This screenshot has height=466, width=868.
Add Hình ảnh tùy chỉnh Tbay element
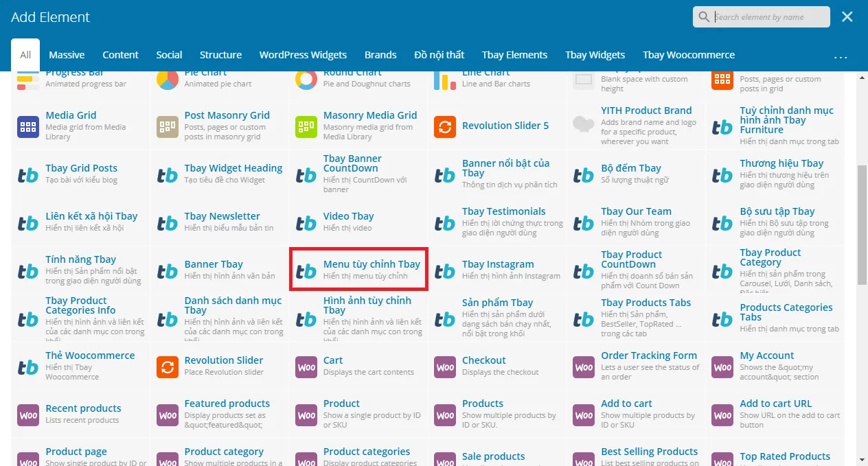coord(359,319)
